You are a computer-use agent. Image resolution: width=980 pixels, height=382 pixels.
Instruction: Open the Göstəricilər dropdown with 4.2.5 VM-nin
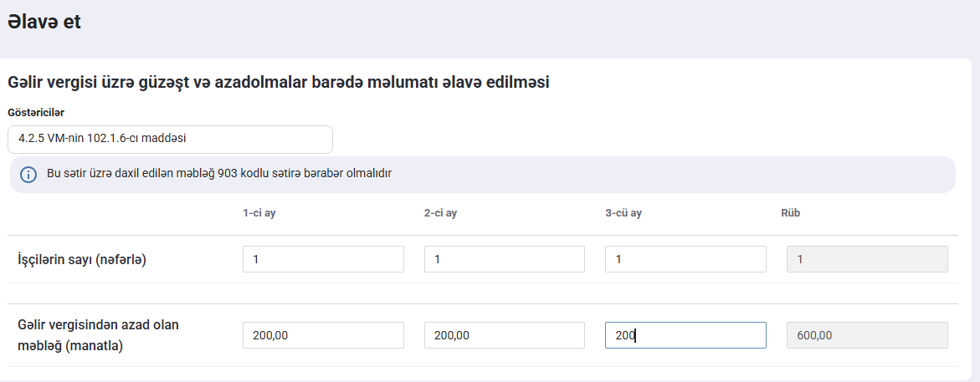coord(170,140)
